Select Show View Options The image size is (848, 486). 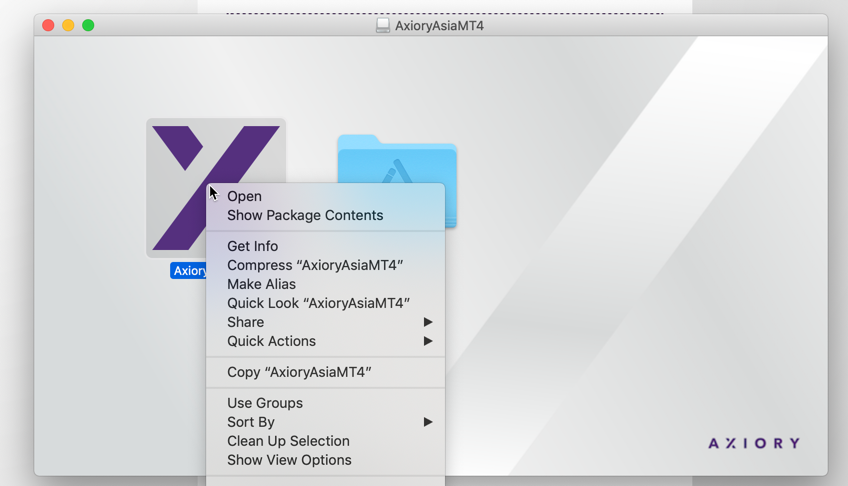click(x=326, y=460)
